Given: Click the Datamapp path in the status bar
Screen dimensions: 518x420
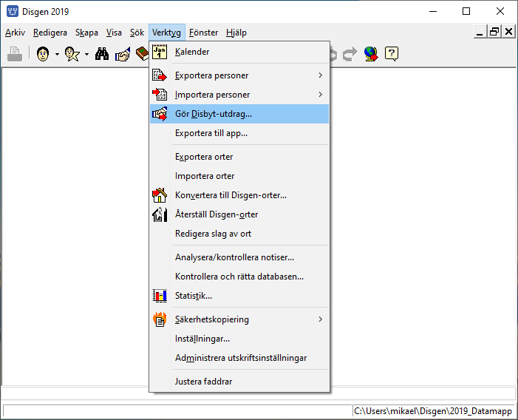Looking at the screenshot, I should pyautogui.click(x=433, y=411).
